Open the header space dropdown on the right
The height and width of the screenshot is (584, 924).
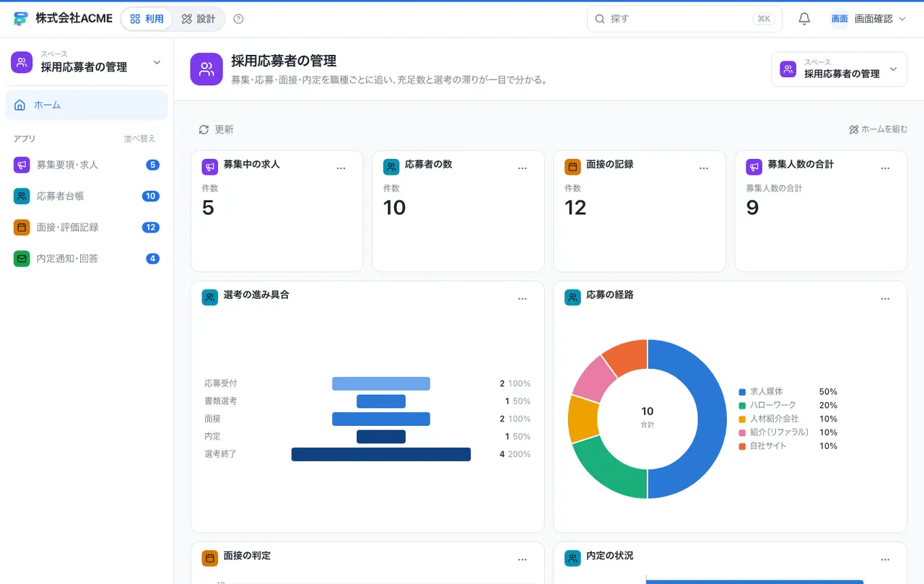point(839,69)
